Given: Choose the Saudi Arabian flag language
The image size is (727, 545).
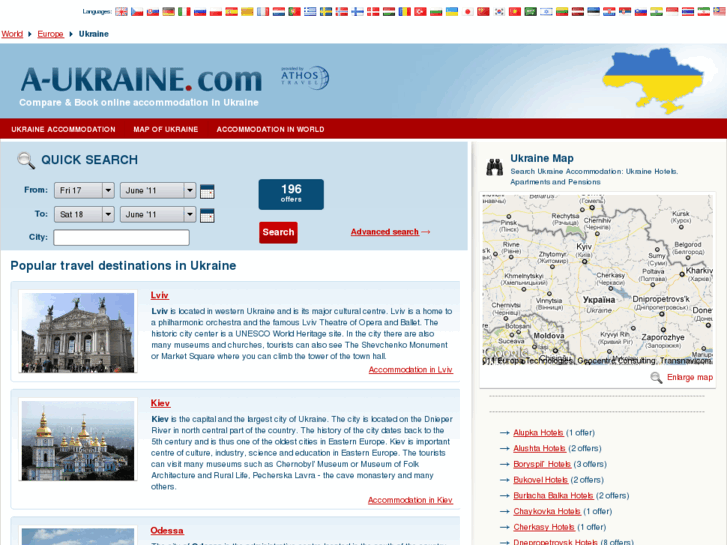Looking at the screenshot, I should (x=531, y=12).
